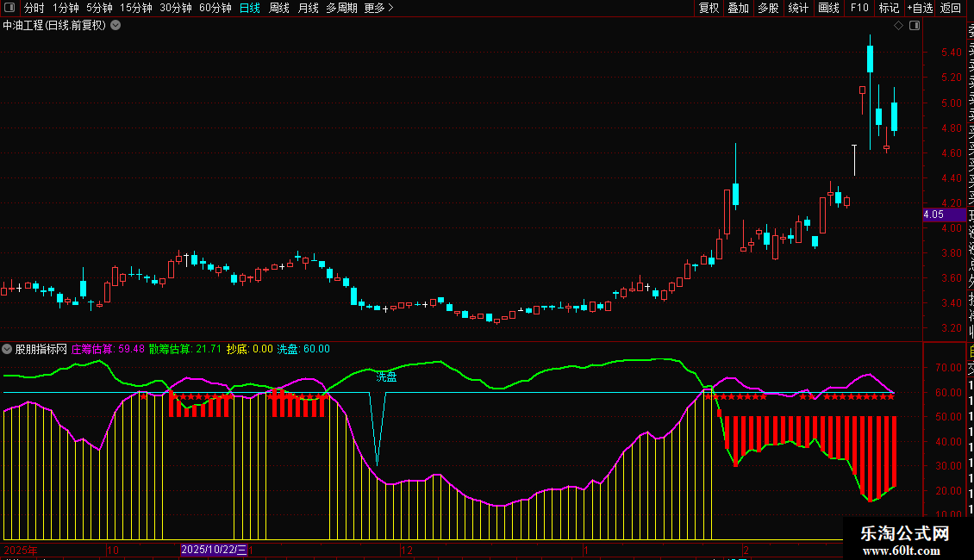Open the 画线 drawing tools
Viewport: 974px width, 560px height.
pyautogui.click(x=828, y=9)
